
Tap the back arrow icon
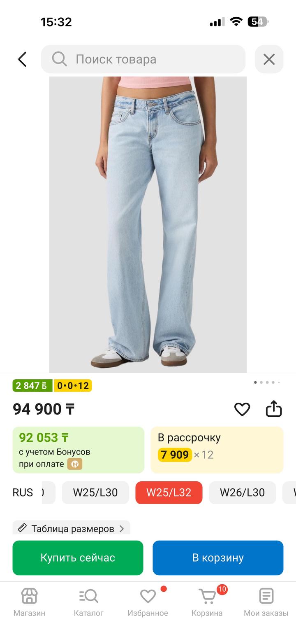click(22, 59)
